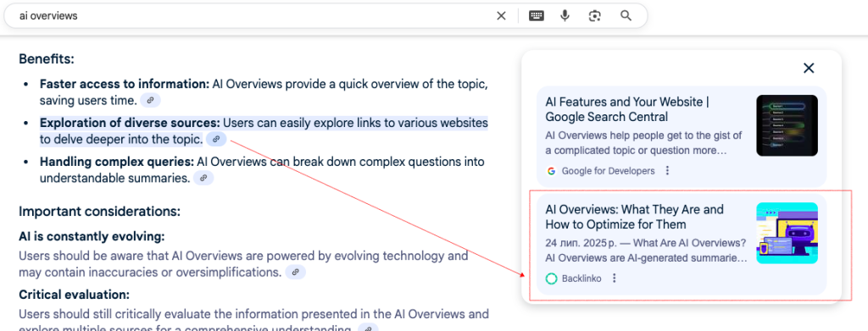The height and width of the screenshot is (331, 868).
Task: Click the 'Backlinko' source name
Action: [x=581, y=279]
